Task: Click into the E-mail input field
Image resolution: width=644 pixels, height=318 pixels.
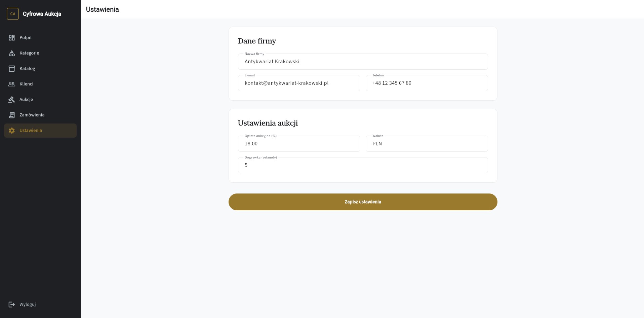Action: click(299, 83)
